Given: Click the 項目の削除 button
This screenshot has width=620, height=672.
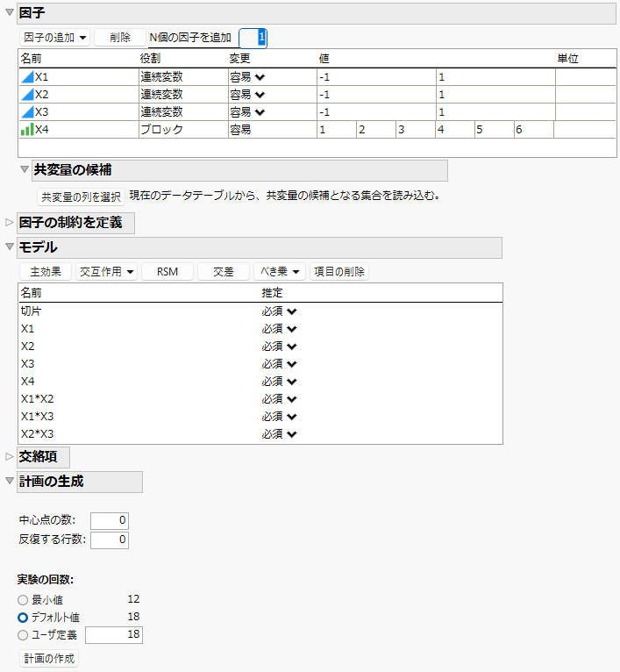Looking at the screenshot, I should 339,272.
